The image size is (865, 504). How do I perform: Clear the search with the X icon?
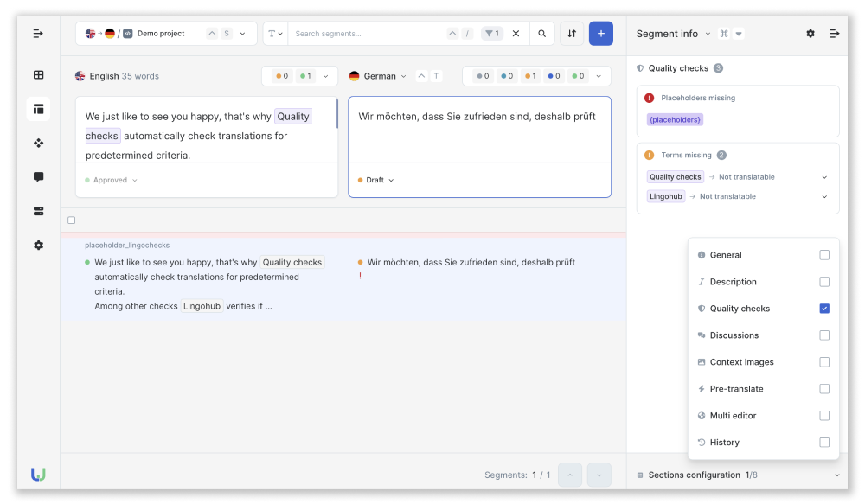pyautogui.click(x=516, y=34)
